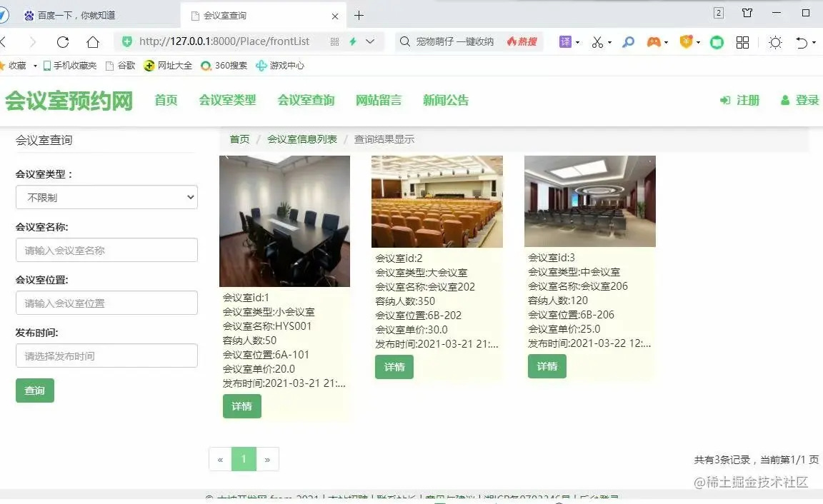Image resolution: width=823 pixels, height=504 pixels.
Task: Click the 会议室206 room photo
Action: [590, 201]
